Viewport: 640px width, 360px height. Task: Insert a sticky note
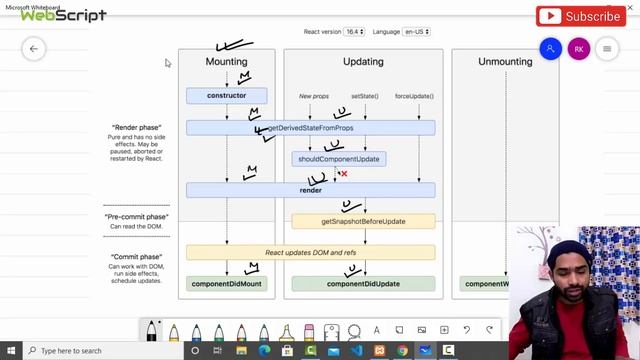[x=399, y=330]
